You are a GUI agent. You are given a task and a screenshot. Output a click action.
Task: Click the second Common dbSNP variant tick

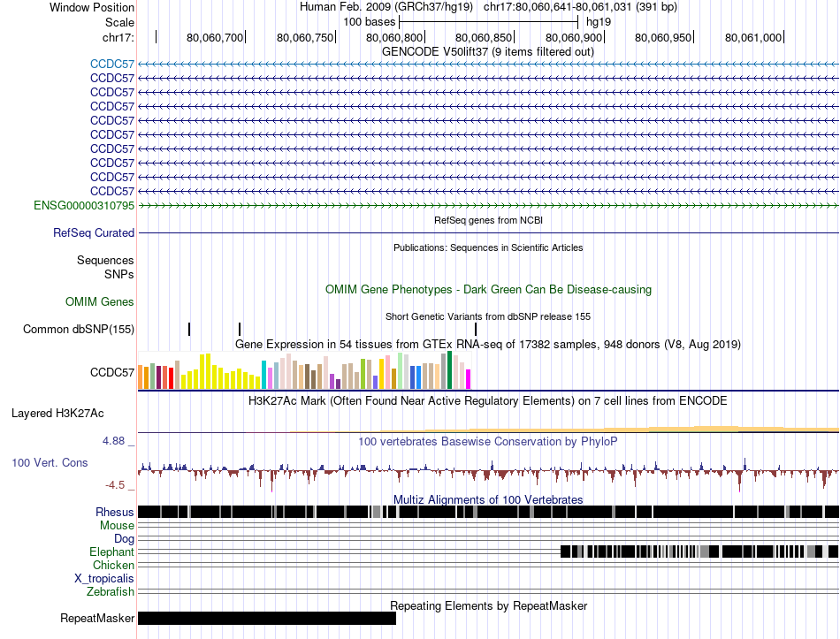click(240, 329)
